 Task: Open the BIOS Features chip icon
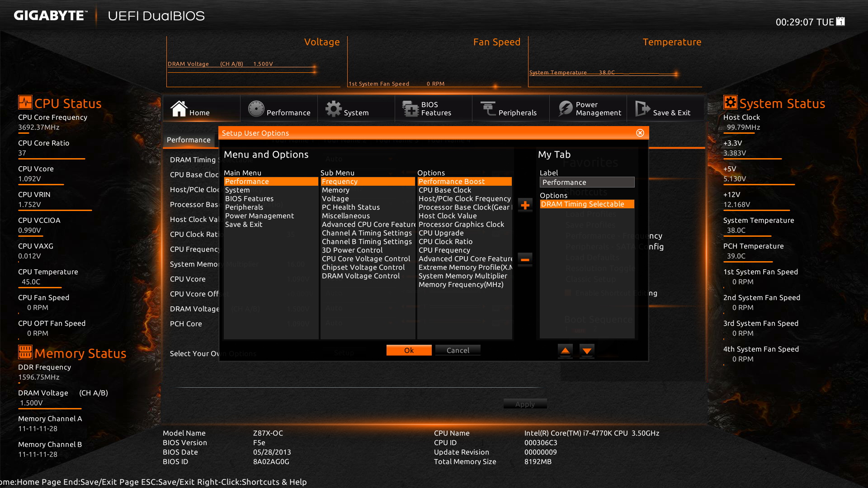[x=410, y=108]
